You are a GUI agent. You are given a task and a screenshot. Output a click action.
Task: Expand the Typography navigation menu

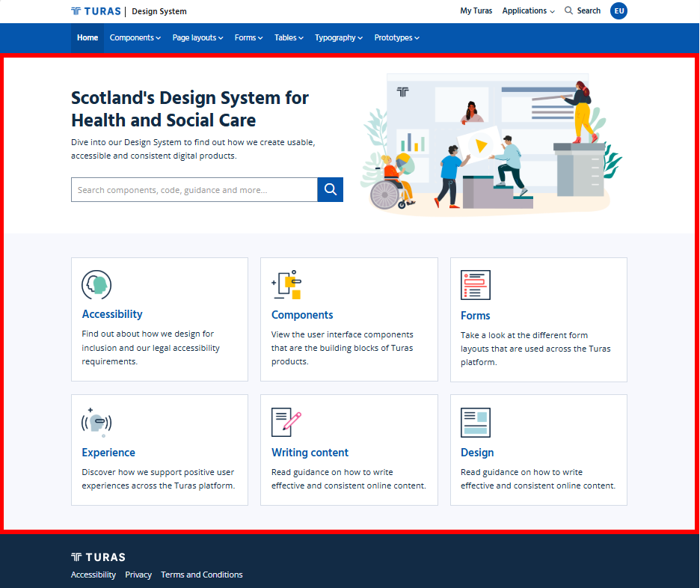point(338,38)
